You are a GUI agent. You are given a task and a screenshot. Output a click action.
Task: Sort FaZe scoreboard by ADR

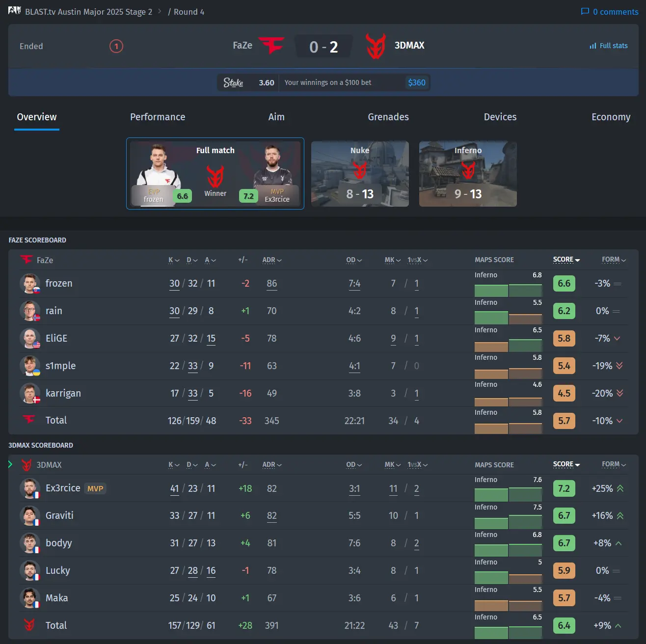[272, 260]
